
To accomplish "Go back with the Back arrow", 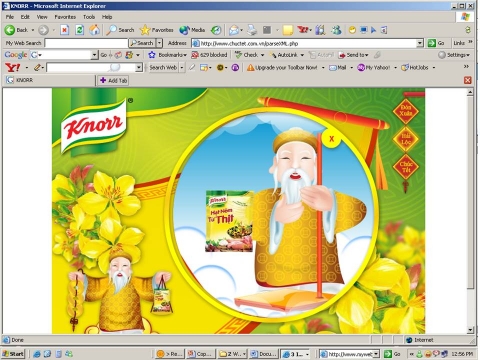I will [x=16, y=30].
